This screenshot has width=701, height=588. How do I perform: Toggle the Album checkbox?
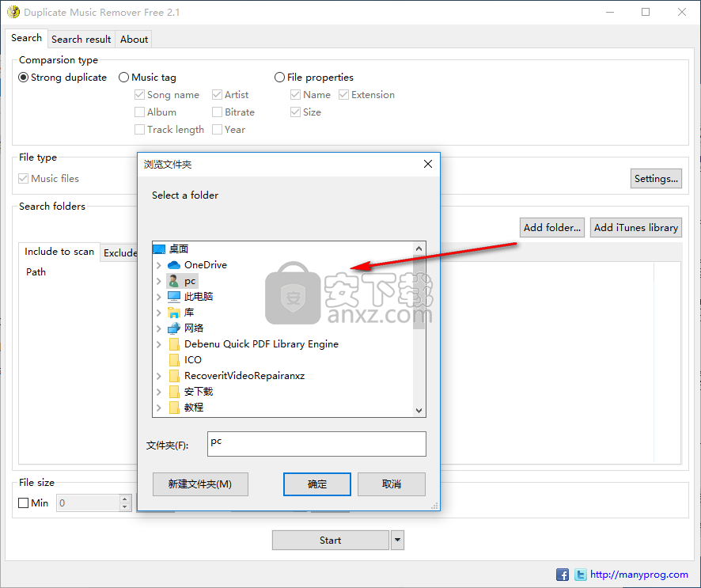[139, 112]
